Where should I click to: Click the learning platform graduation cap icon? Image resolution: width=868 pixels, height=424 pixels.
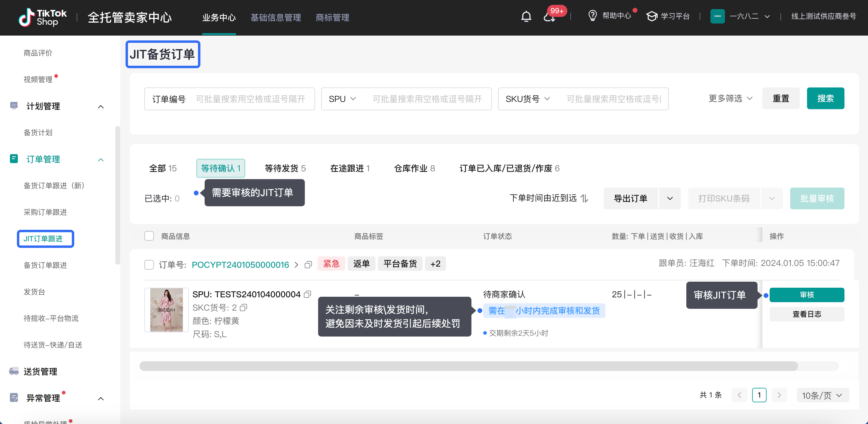652,16
